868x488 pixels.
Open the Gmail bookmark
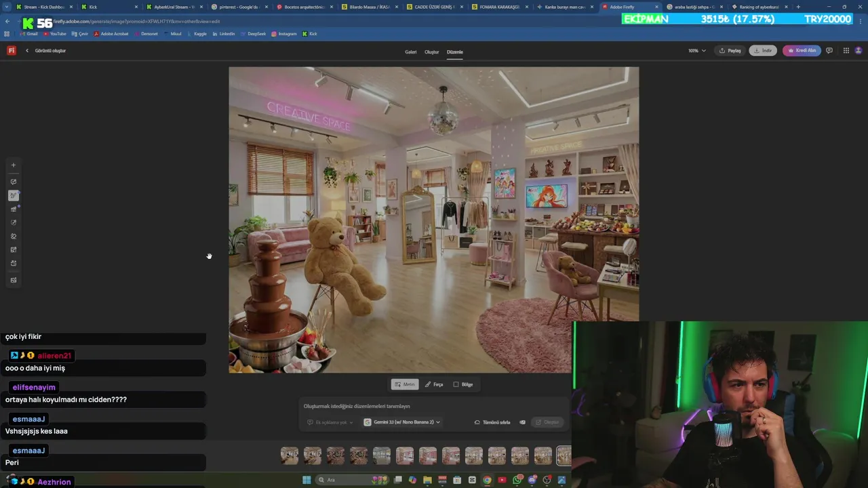point(28,34)
